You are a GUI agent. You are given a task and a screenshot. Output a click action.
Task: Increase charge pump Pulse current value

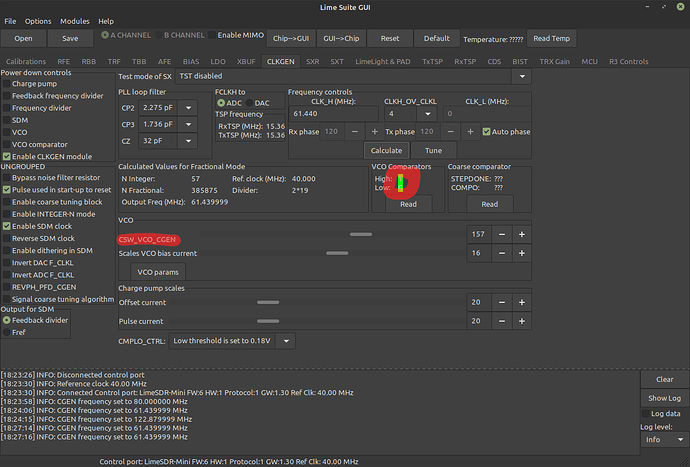click(x=521, y=321)
